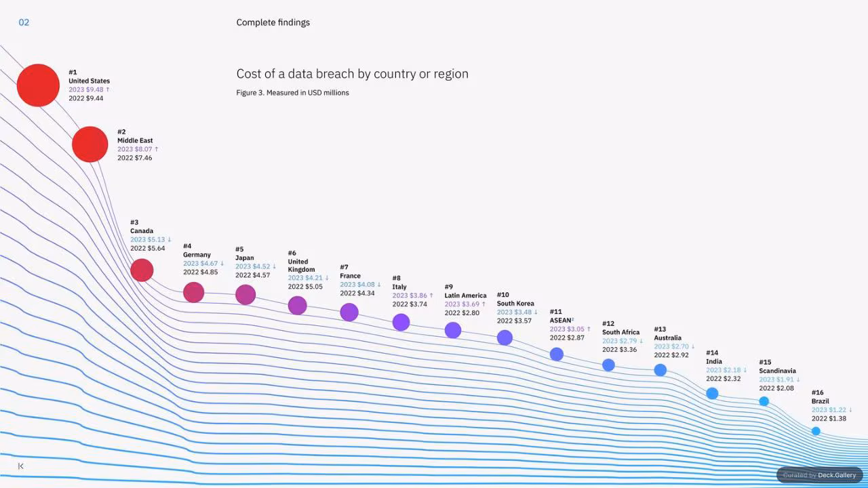
Task: Click the Canada data bubble
Action: (x=142, y=270)
